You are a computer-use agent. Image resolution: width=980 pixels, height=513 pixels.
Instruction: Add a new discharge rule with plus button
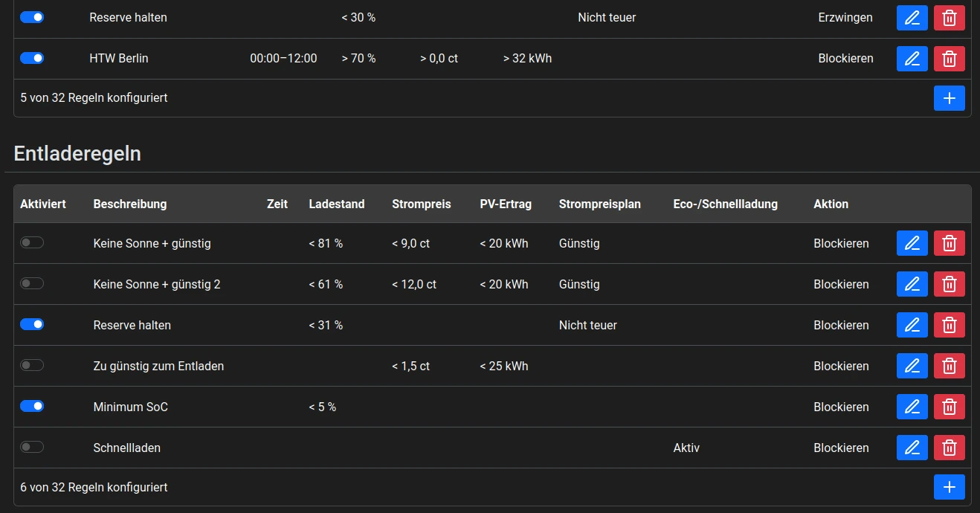pyautogui.click(x=950, y=487)
